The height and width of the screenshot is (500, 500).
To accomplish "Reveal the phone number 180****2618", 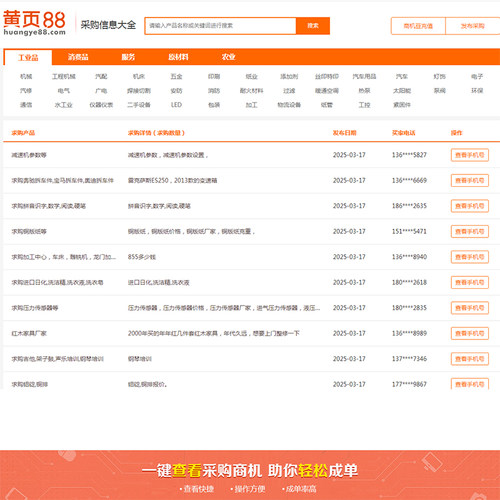I will click(470, 283).
